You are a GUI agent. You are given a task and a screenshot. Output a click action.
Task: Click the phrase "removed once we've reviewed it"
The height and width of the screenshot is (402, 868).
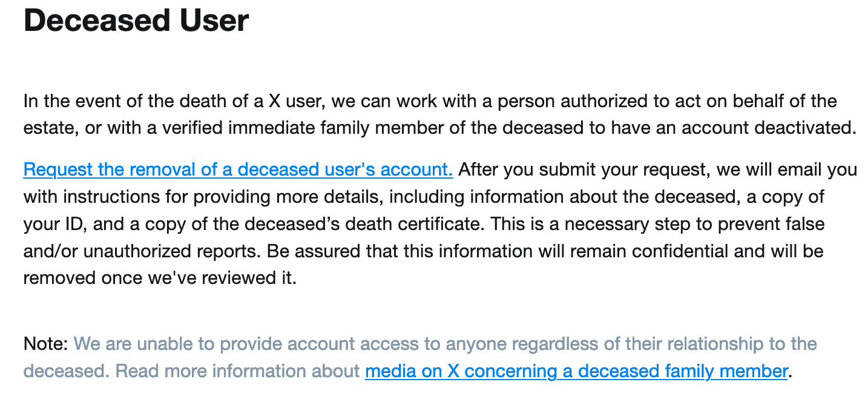[160, 278]
